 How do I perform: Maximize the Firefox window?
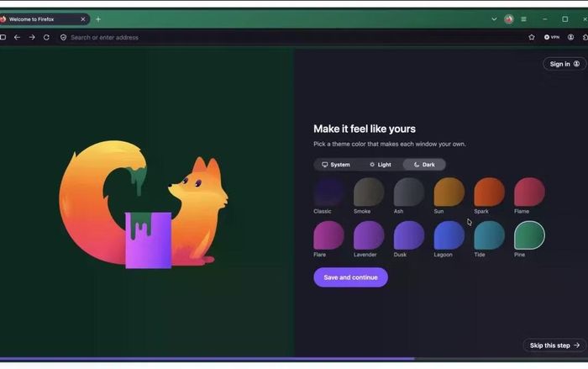click(564, 19)
